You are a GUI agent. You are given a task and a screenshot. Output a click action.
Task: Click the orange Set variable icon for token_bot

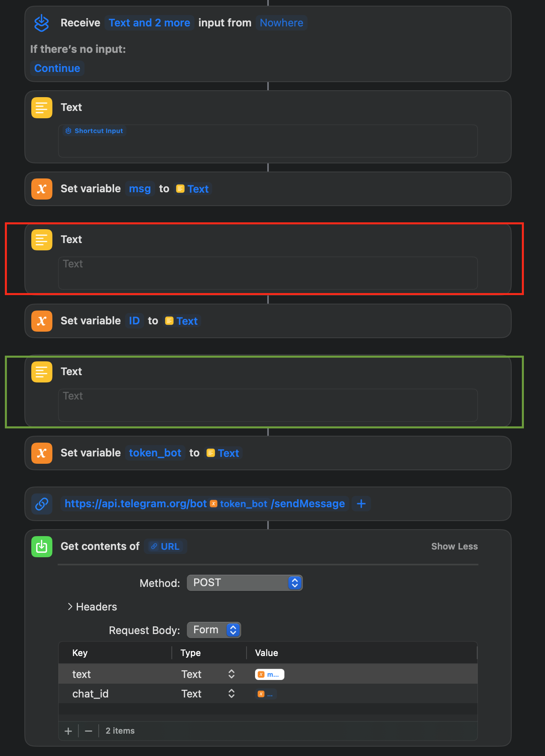click(41, 453)
